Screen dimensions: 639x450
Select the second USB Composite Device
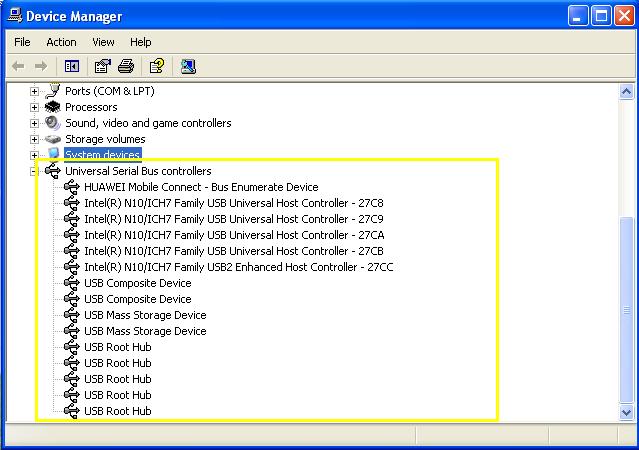coord(138,299)
